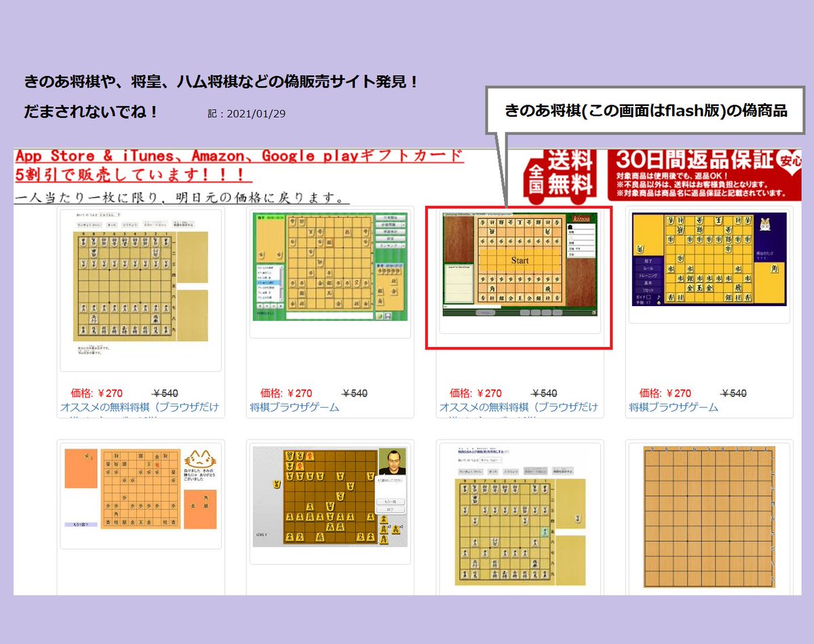Click the text だまされないでね！
This screenshot has height=644, width=814.
pyautogui.click(x=91, y=112)
